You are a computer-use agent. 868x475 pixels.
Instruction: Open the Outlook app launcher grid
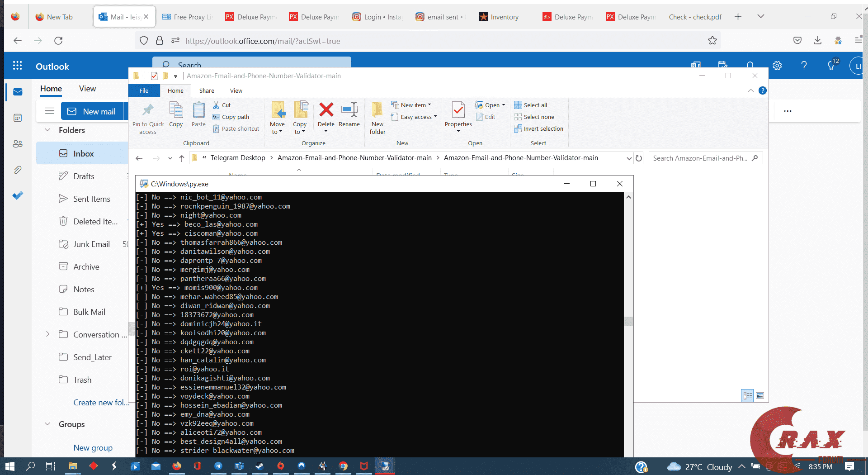pos(18,66)
